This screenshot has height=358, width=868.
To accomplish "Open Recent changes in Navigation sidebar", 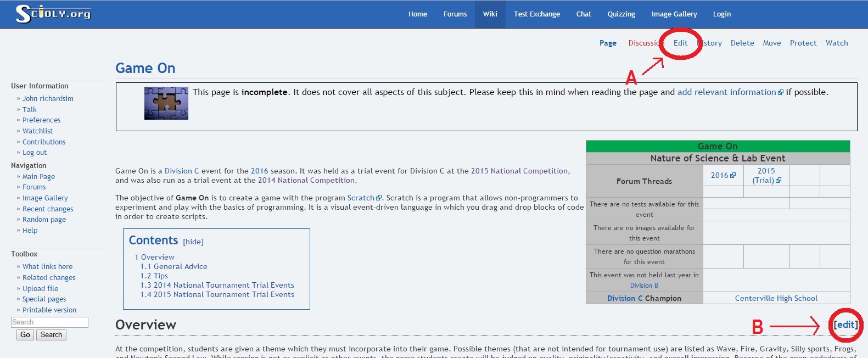I will (48, 209).
